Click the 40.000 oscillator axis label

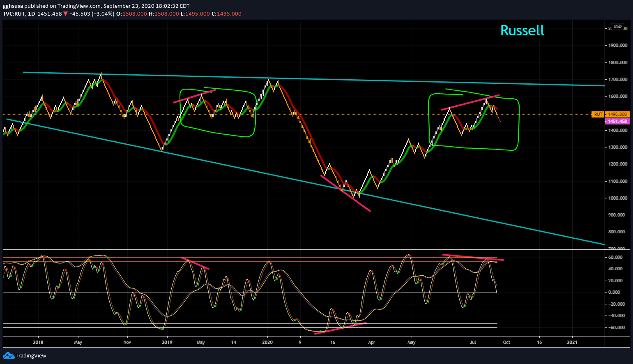pos(615,269)
